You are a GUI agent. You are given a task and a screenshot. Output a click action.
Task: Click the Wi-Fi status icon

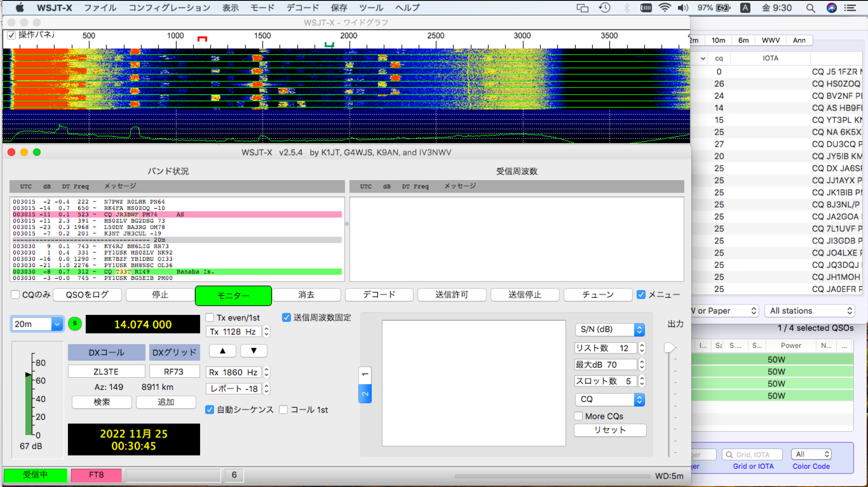(664, 7)
